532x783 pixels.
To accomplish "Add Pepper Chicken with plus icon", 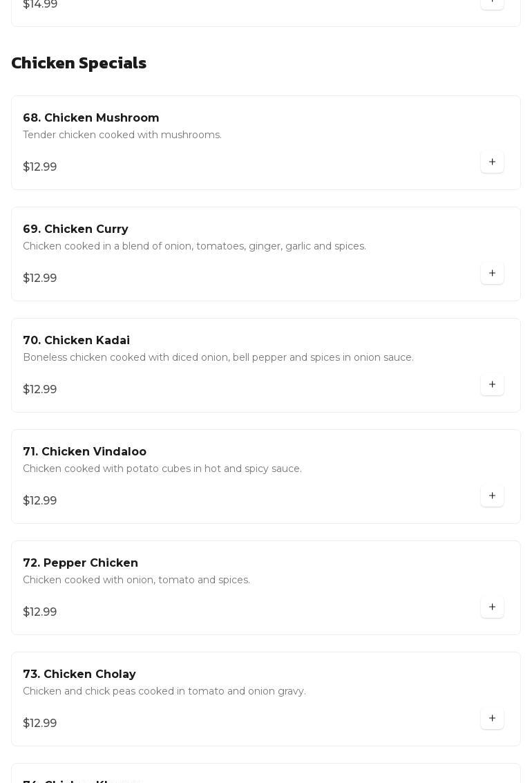I will click(492, 607).
